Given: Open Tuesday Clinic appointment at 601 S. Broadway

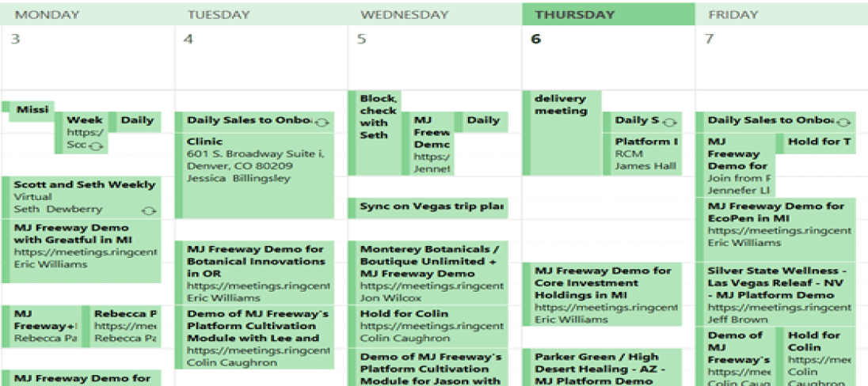Looking at the screenshot, I should [255, 176].
